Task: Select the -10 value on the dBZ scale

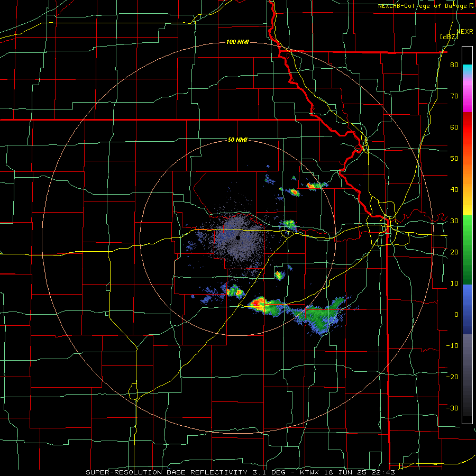Action: pyautogui.click(x=452, y=345)
